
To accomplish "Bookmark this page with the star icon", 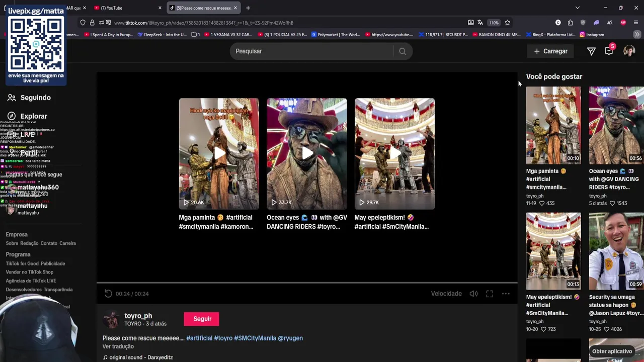I will click(507, 23).
